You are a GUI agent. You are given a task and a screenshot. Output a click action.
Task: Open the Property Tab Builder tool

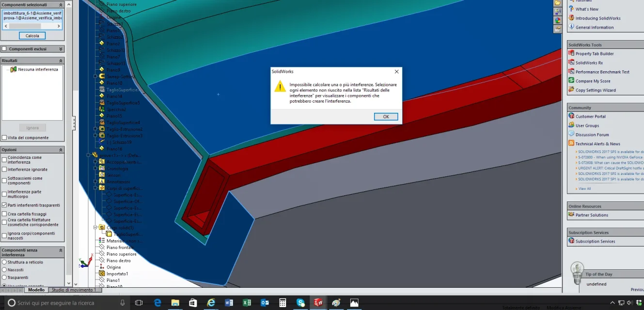(594, 54)
